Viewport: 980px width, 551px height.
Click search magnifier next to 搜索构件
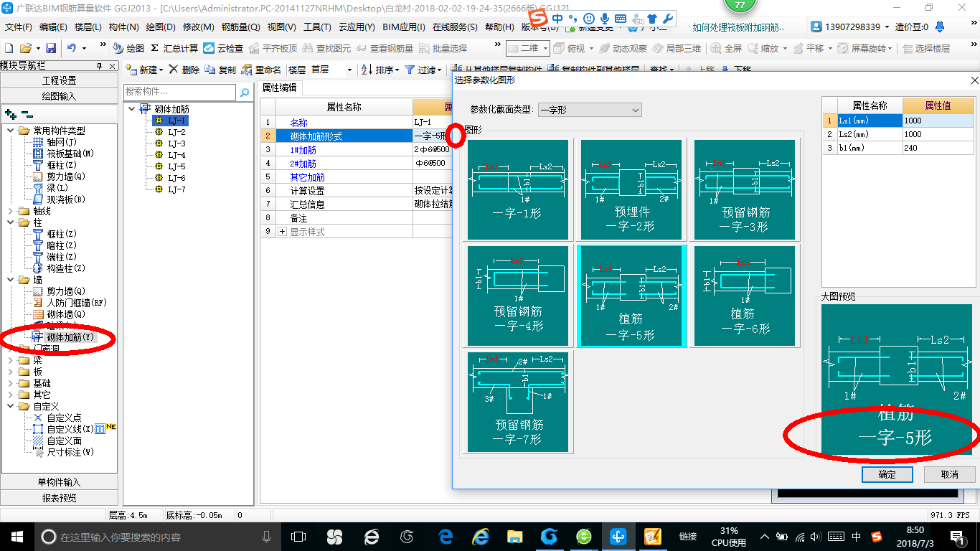click(245, 92)
